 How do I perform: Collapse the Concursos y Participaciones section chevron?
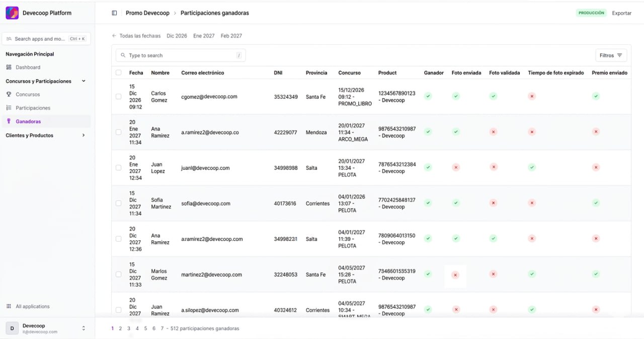pos(84,81)
